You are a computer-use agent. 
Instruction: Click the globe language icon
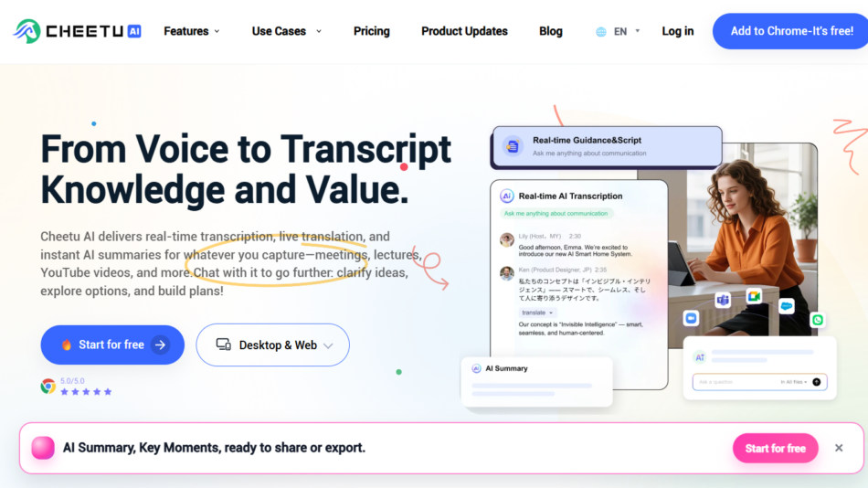coord(601,32)
